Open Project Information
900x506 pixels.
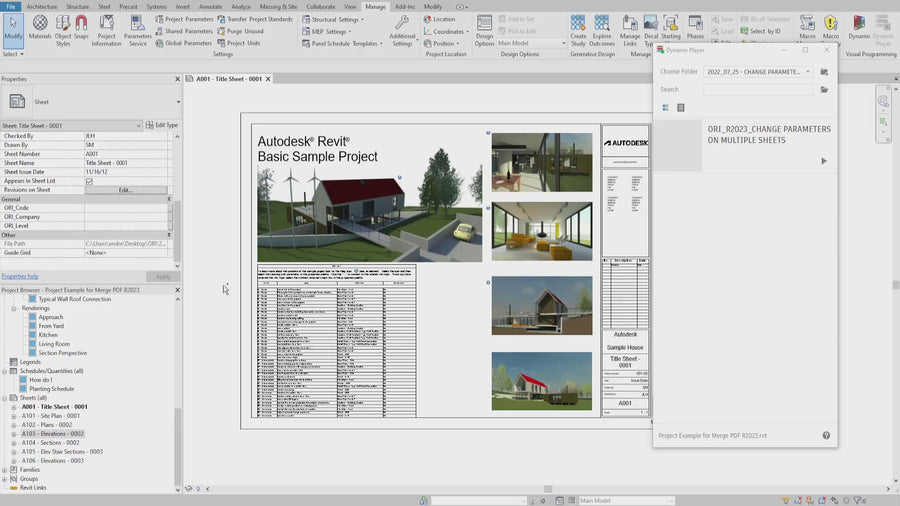[x=106, y=30]
